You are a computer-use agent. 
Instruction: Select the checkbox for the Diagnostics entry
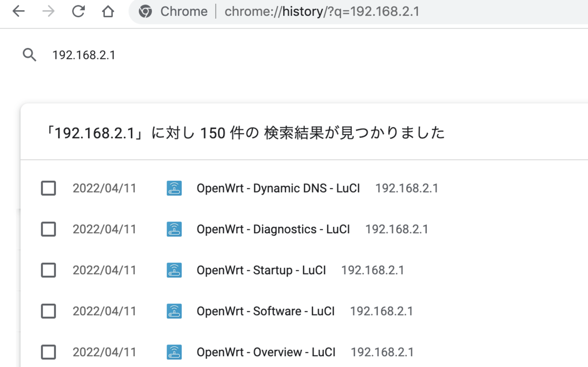[x=48, y=229]
